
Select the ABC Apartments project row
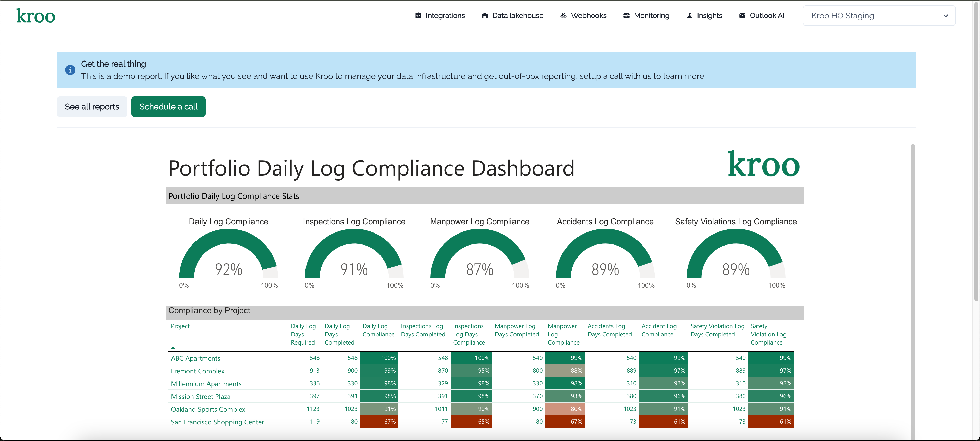tap(195, 358)
